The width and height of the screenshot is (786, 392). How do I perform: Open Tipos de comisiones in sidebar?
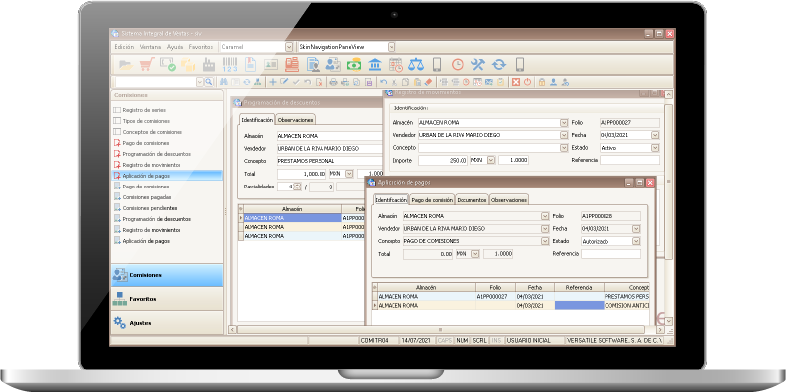click(x=146, y=121)
